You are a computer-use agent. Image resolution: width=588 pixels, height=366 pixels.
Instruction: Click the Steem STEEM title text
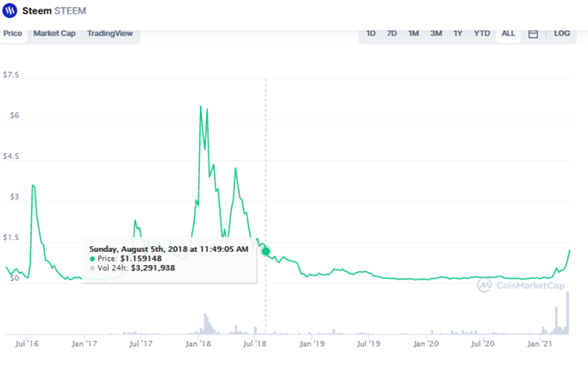coord(54,10)
